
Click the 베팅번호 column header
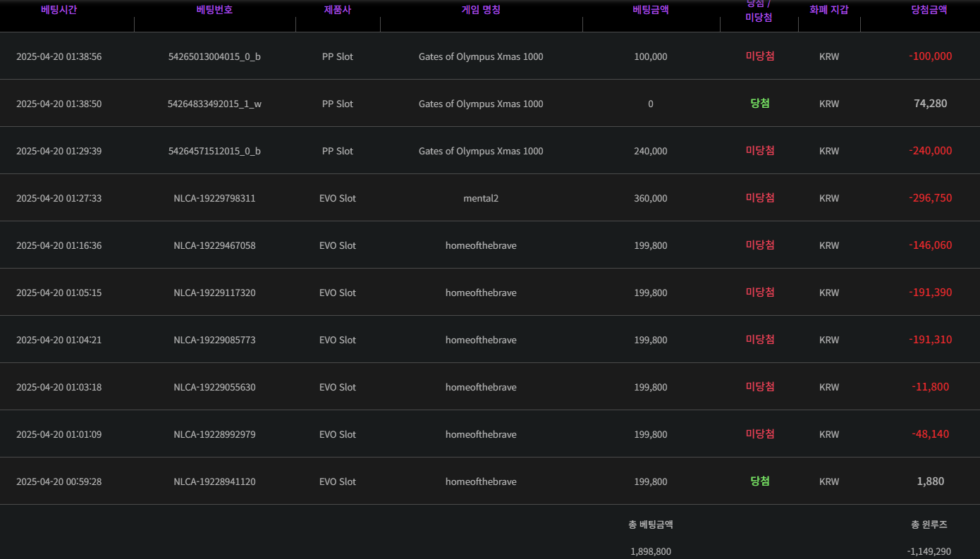point(214,10)
